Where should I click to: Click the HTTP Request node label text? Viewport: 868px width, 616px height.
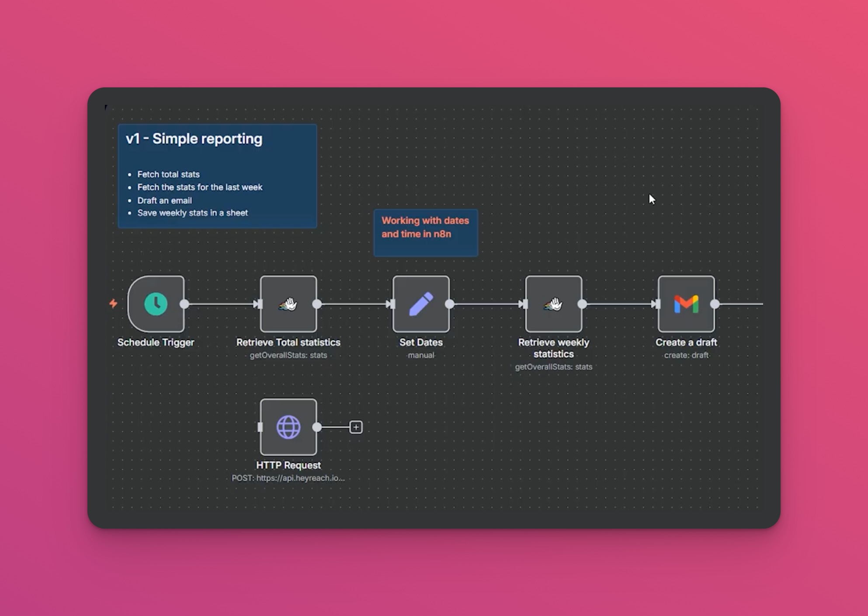[x=288, y=465]
